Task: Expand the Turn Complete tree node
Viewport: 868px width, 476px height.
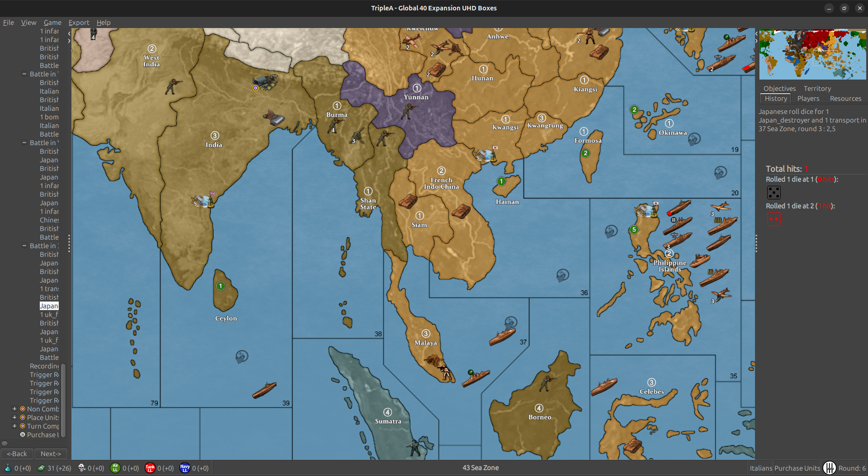Action: point(14,426)
